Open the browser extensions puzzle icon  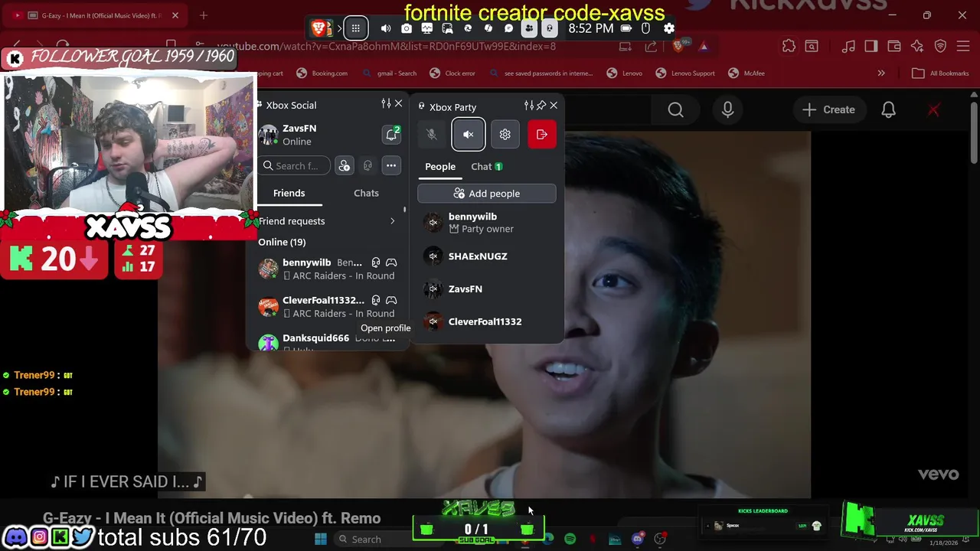(x=789, y=47)
